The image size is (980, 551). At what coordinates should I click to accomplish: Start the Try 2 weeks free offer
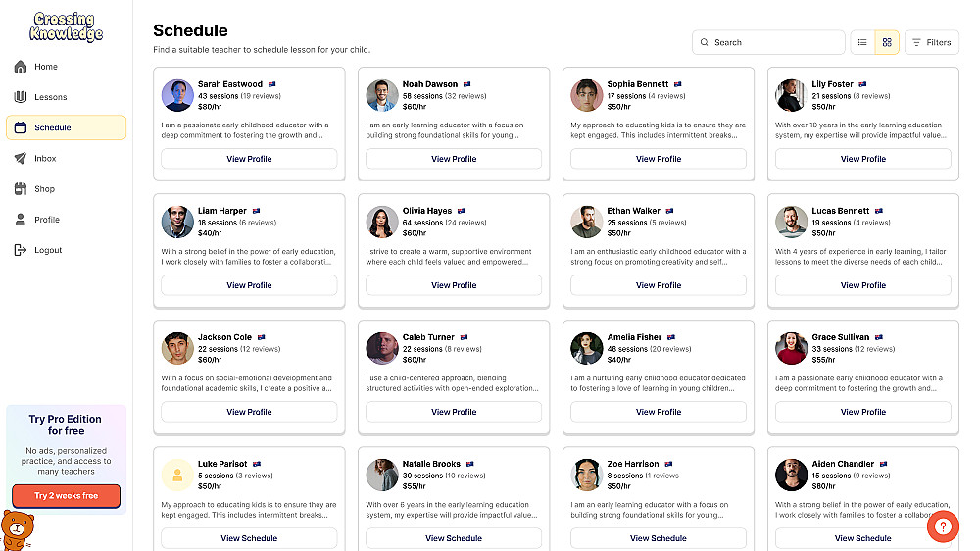click(x=66, y=496)
